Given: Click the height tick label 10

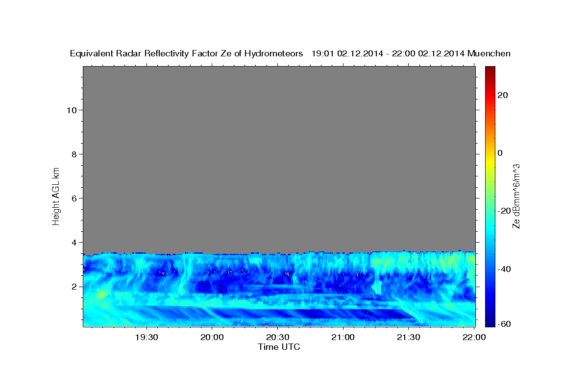Looking at the screenshot, I should click(72, 110).
